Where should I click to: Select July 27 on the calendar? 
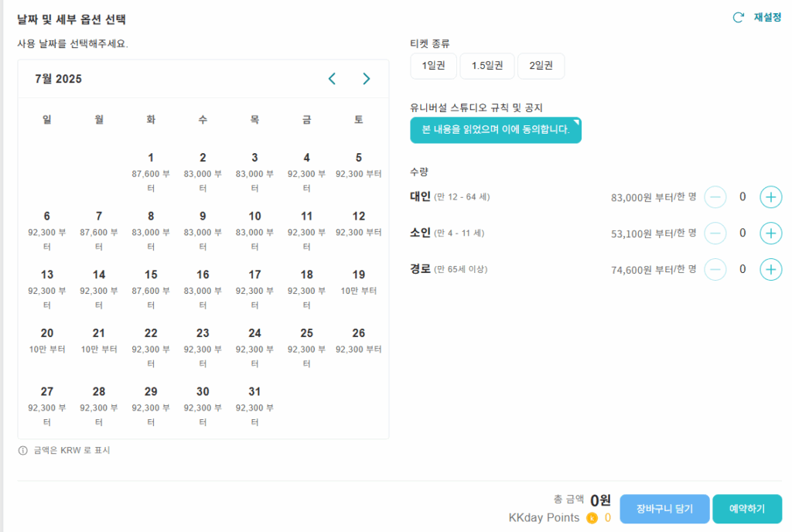[47, 406]
